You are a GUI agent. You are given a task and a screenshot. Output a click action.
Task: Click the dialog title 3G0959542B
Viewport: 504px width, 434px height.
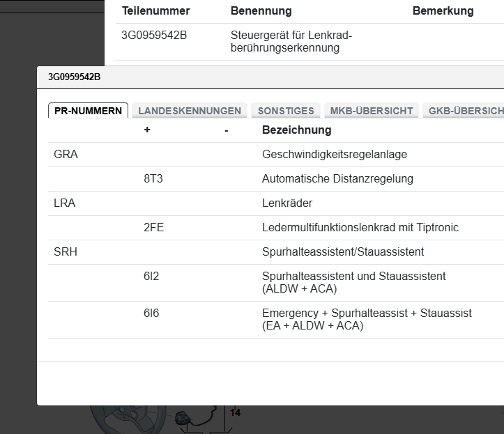74,77
